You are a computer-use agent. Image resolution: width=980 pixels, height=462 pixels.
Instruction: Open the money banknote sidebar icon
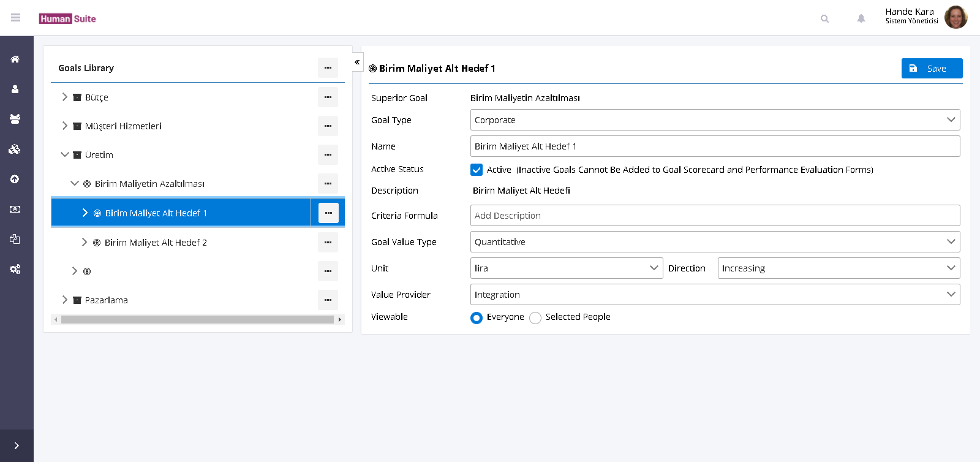pos(15,210)
